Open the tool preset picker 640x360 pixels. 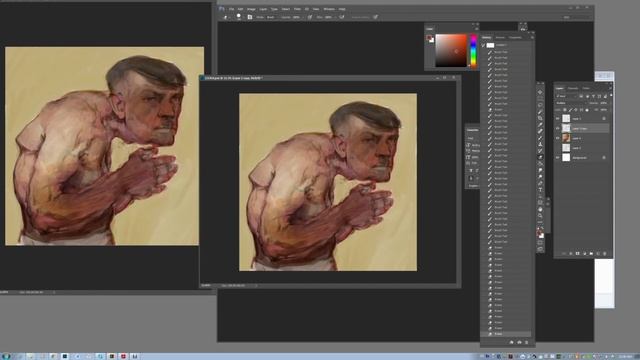226,17
